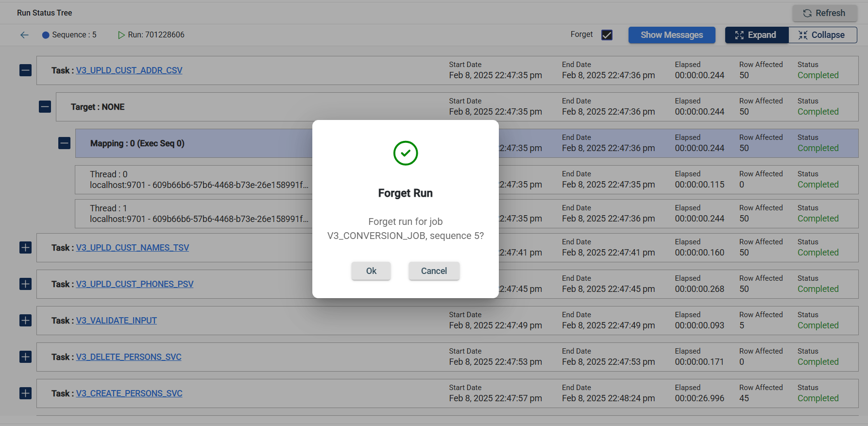Uncheck the Forget checkbox

[x=607, y=35]
